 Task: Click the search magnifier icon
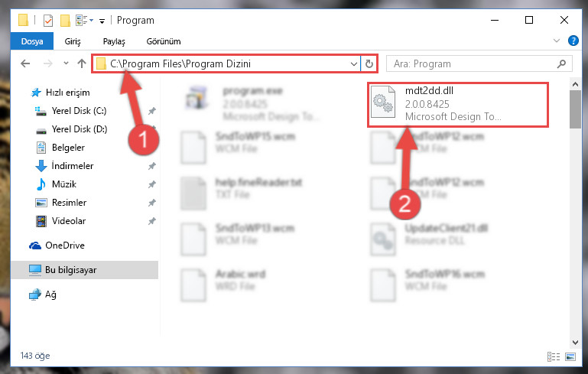tap(561, 63)
